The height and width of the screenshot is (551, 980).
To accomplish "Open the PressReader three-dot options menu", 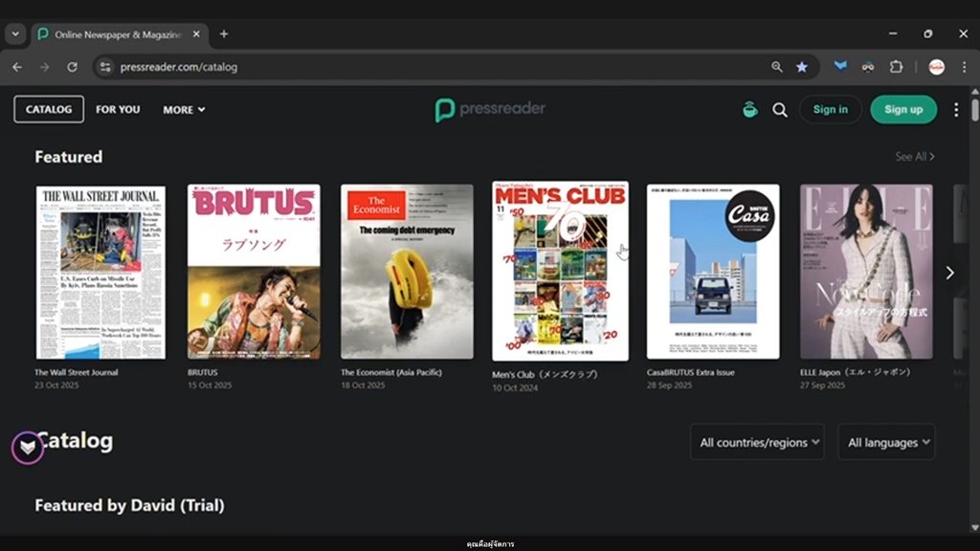I will coord(955,110).
